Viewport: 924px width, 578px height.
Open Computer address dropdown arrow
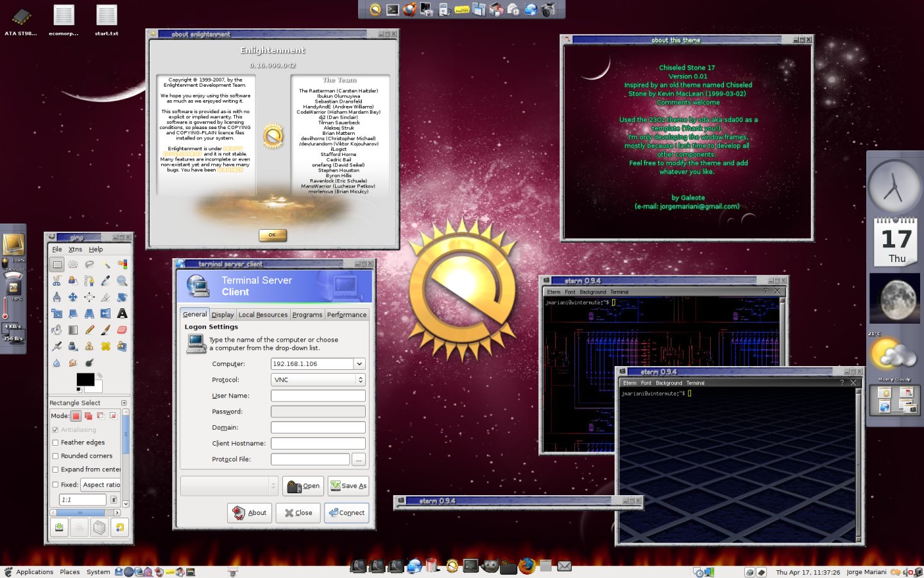coord(359,363)
